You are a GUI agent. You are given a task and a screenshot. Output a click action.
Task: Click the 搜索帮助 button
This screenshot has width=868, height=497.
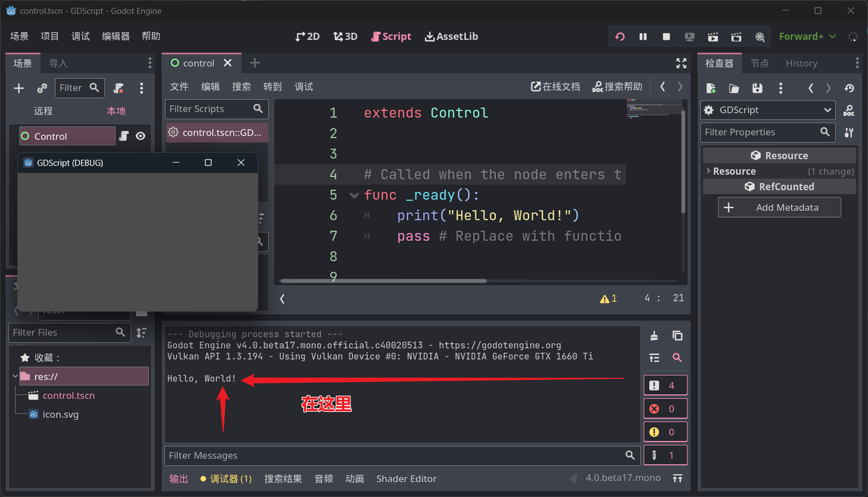(618, 87)
